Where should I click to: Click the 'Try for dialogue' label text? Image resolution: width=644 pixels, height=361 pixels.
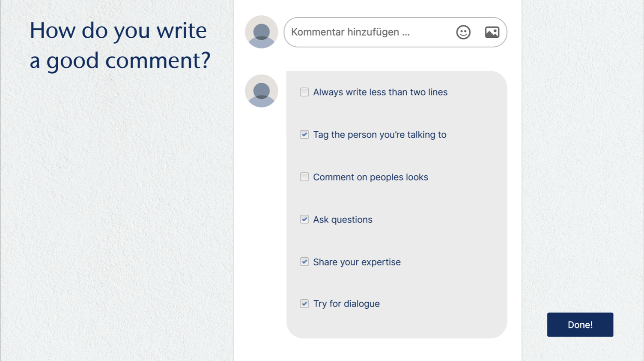[346, 304]
